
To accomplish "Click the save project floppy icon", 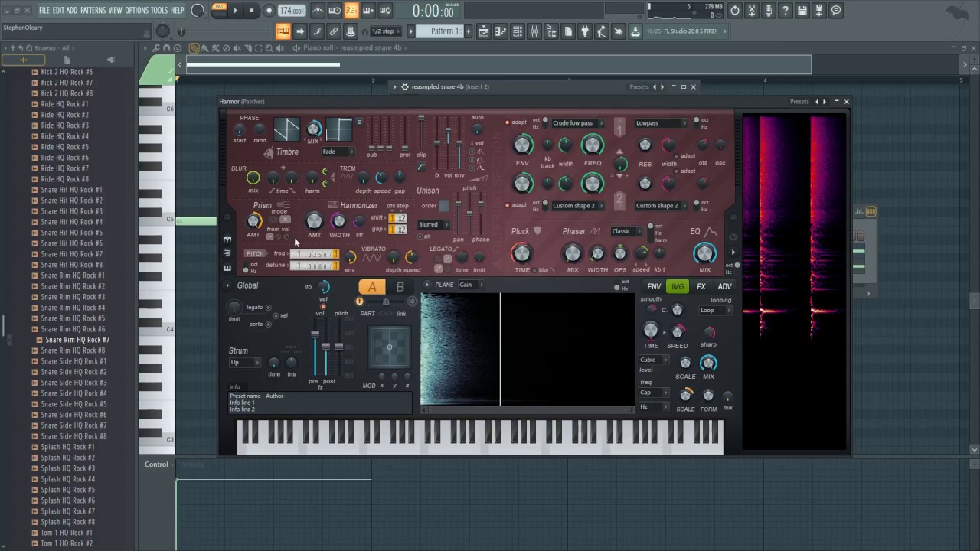I will point(802,11).
